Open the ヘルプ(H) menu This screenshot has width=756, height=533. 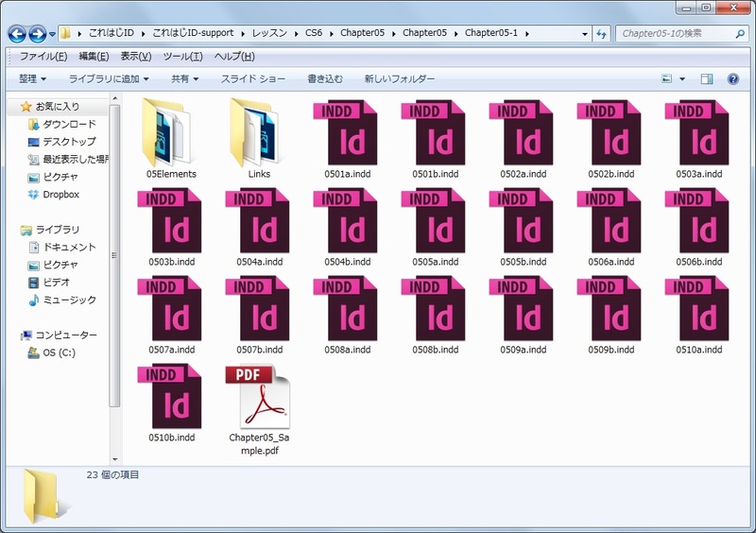click(234, 57)
